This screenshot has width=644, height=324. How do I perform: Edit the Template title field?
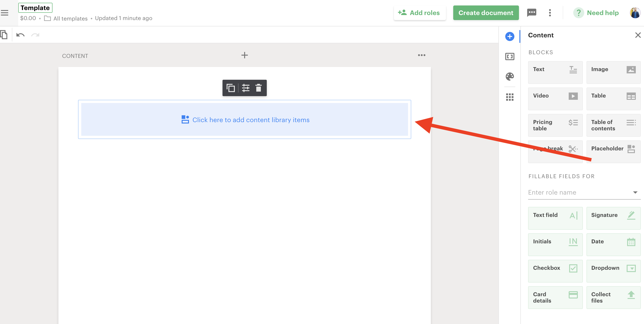coord(35,8)
